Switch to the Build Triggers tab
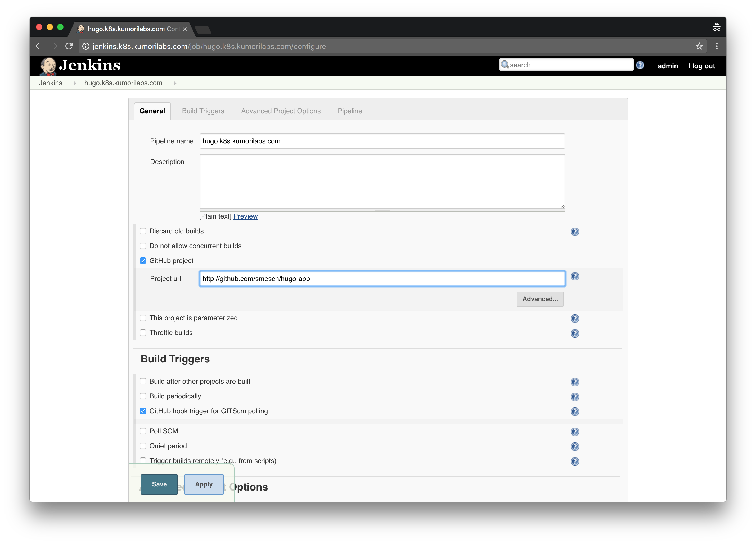 (203, 111)
